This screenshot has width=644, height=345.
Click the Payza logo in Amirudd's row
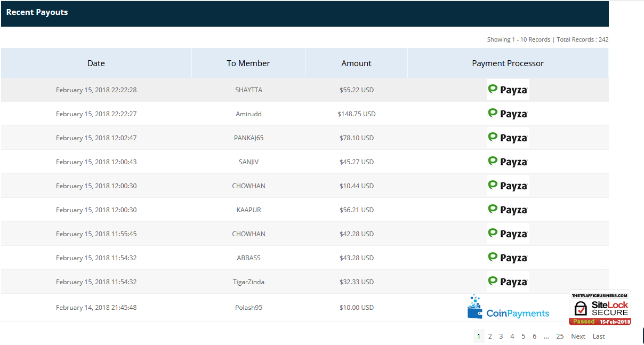coord(508,114)
